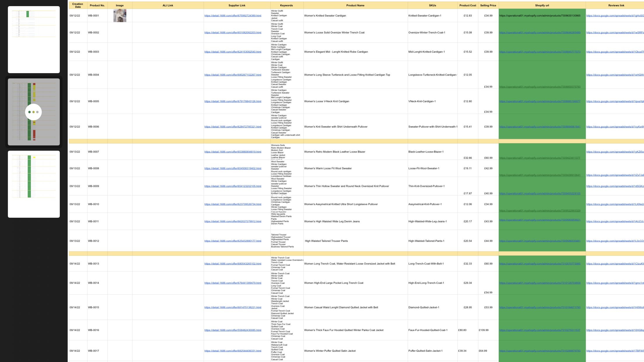Open the first page thumbnail in sidebar
This screenshot has width=644, height=362.
pos(34,40)
